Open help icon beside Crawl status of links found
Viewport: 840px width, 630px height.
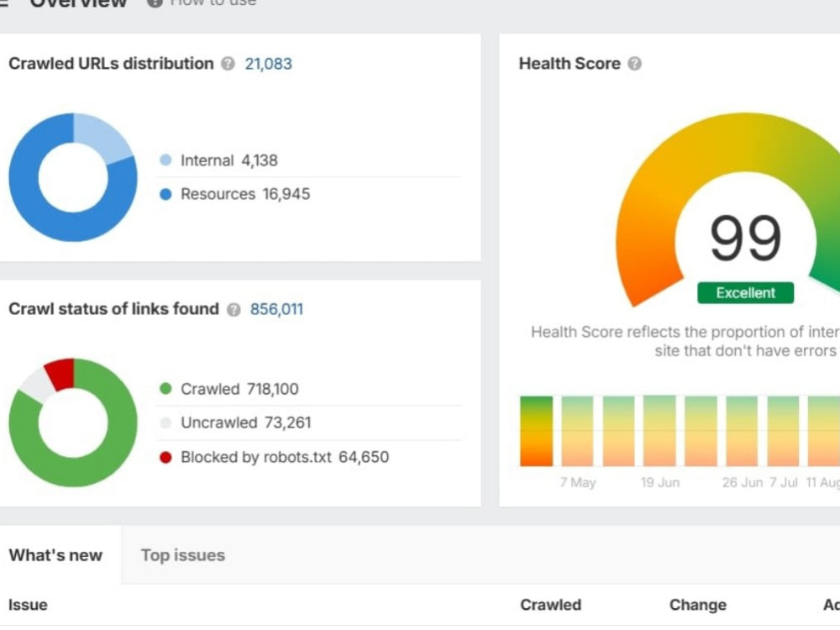234,310
